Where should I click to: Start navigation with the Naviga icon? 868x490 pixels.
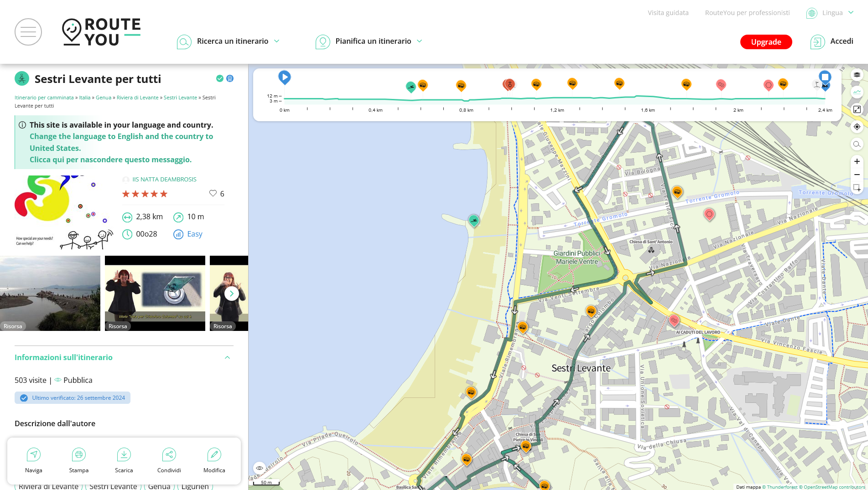[34, 455]
